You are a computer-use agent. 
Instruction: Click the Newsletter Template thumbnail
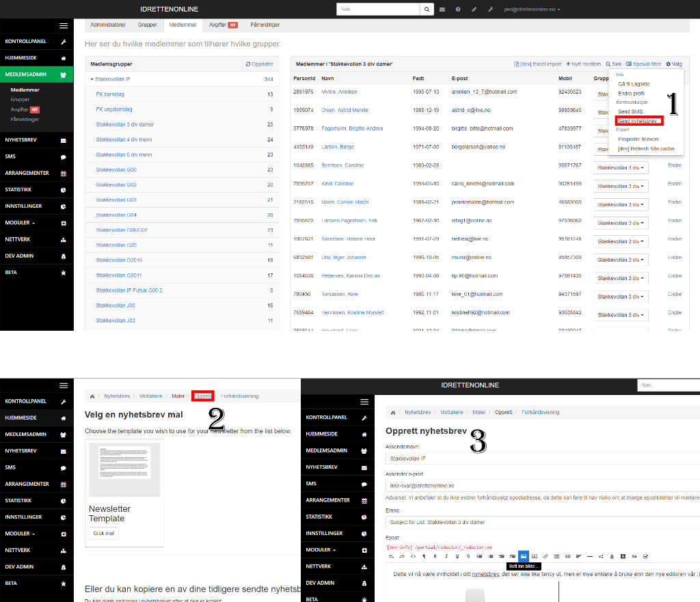(x=124, y=469)
